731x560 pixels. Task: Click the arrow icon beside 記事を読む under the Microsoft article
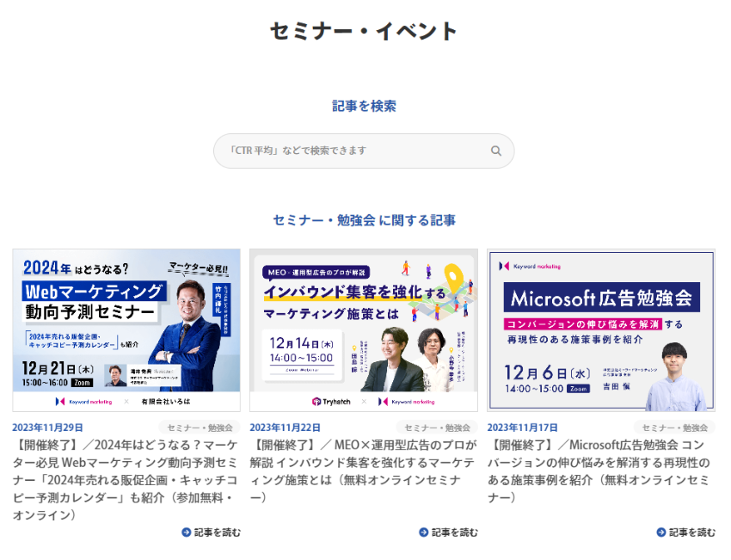[x=661, y=532]
